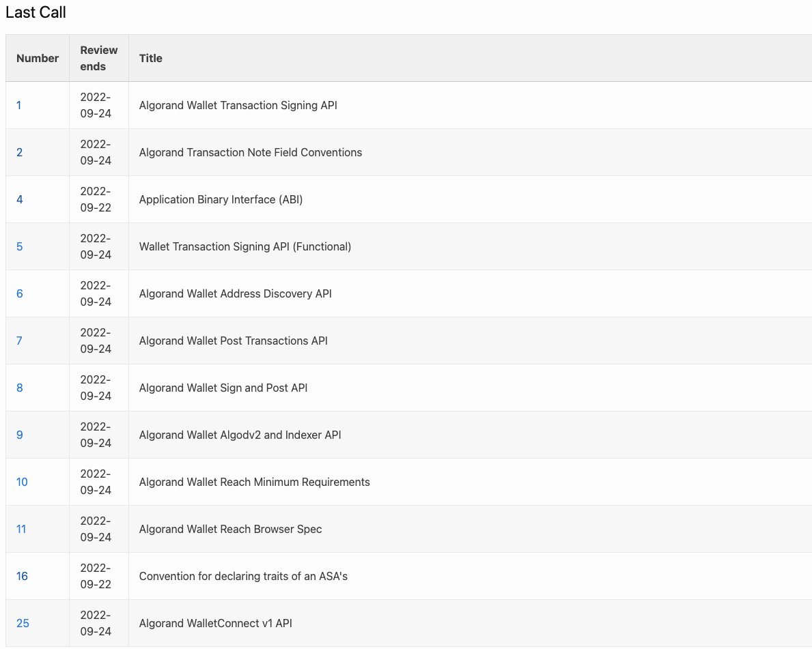This screenshot has height=649, width=812.
Task: Select 'Wallet Transaction Signing API (Functional)' title
Action: point(245,247)
